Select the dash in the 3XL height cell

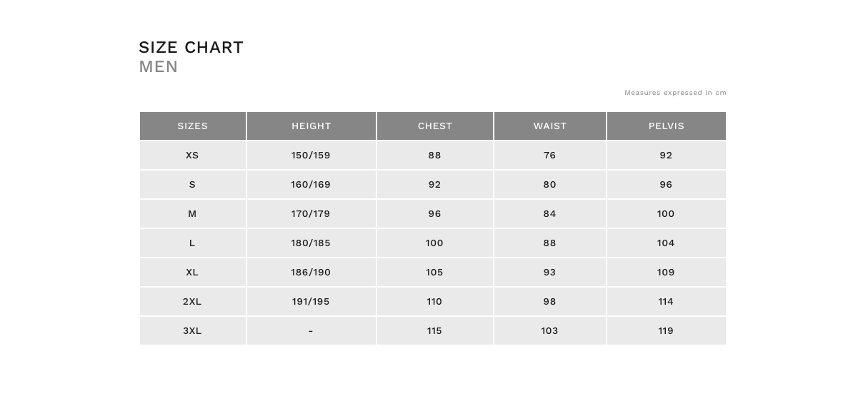pyautogui.click(x=311, y=331)
